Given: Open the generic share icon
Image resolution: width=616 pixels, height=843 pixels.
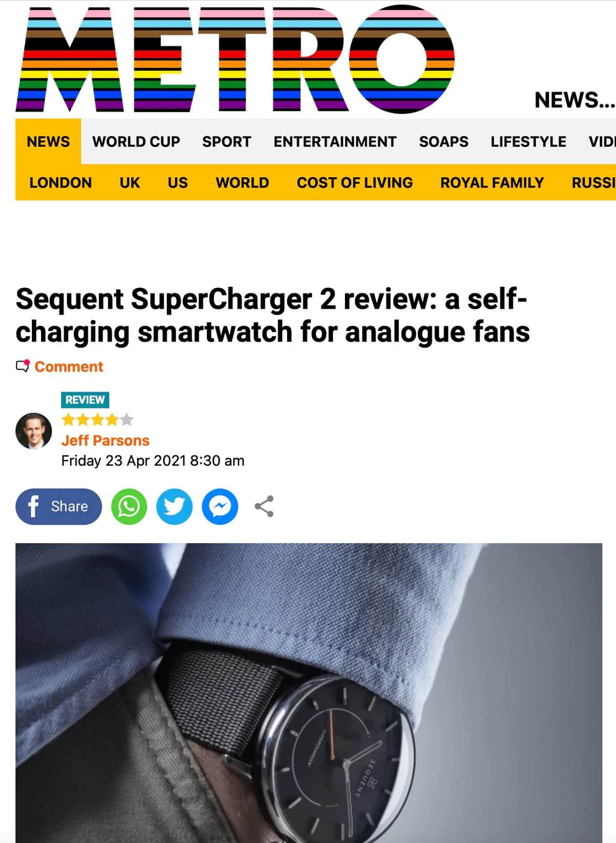Looking at the screenshot, I should pos(264,507).
